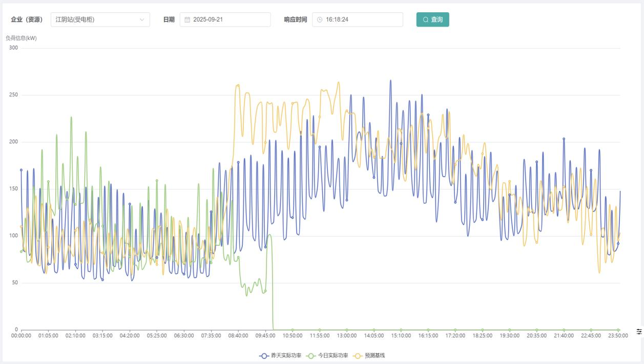The height and width of the screenshot is (364, 644).
Task: Click the 00:00:00 x-axis time label
Action: point(21,336)
